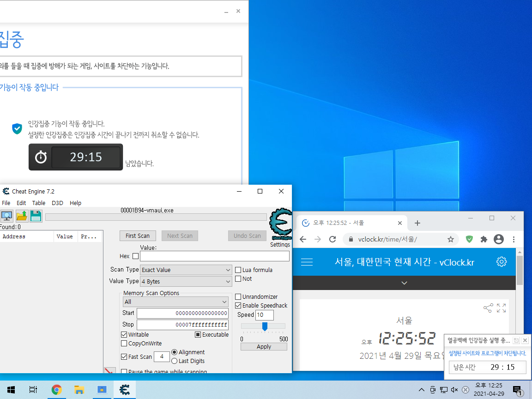Show hidden system tray icons
The image size is (532, 399).
click(x=421, y=390)
